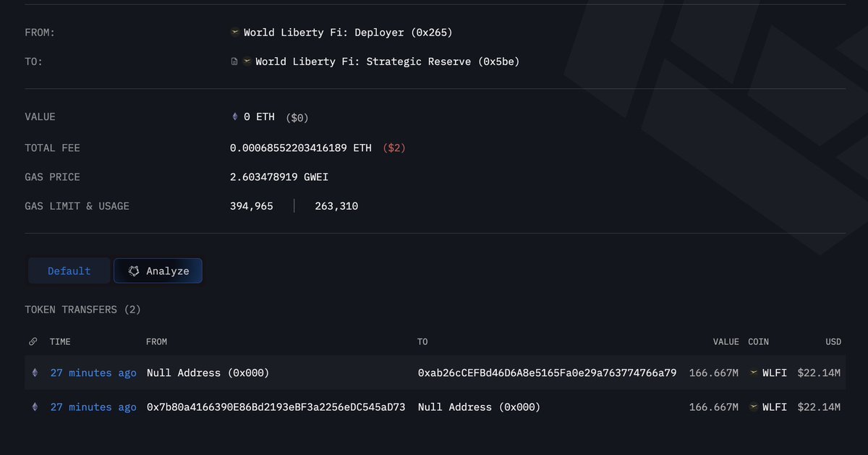
Task: Click the USD column header
Action: pyautogui.click(x=833, y=341)
